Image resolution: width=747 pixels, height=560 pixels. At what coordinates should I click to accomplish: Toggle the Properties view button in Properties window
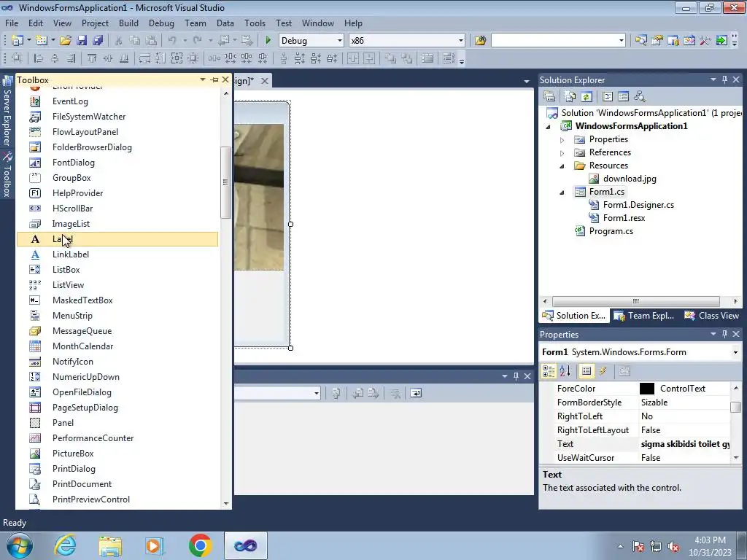pos(587,371)
